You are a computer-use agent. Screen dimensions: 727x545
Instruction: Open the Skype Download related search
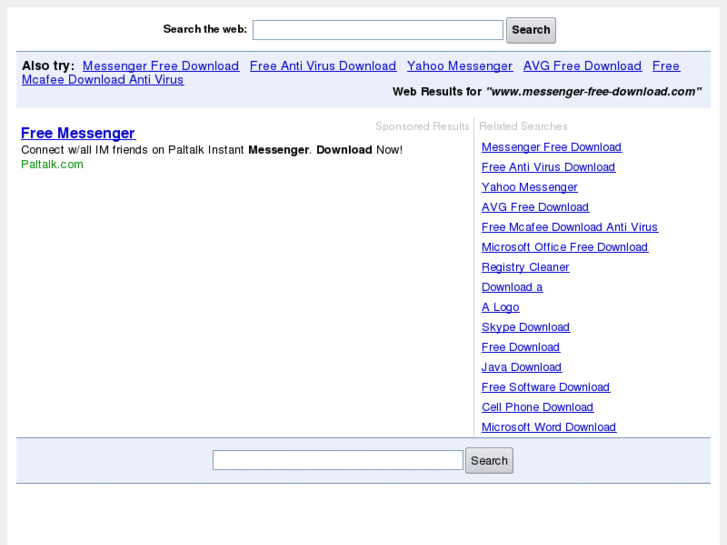525,327
